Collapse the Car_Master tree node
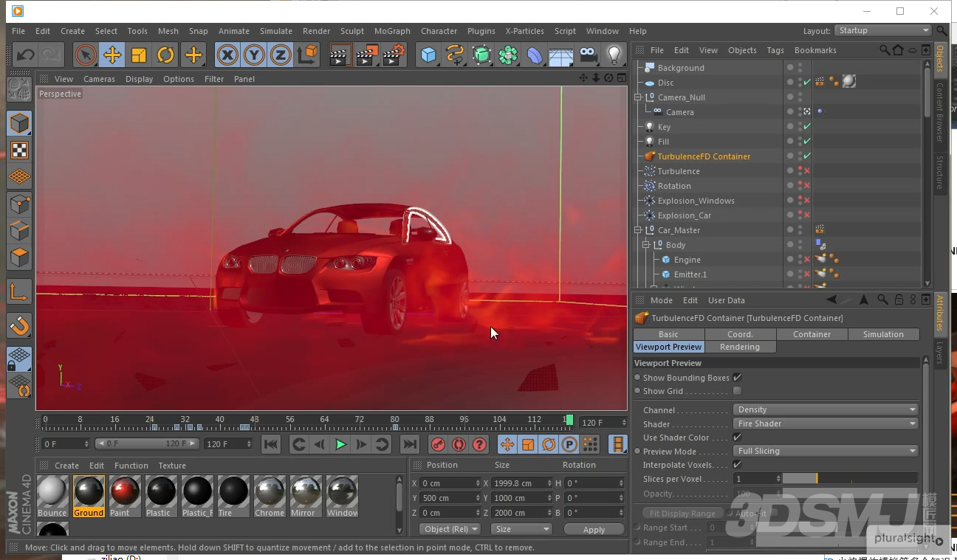This screenshot has height=560, width=957. point(639,230)
